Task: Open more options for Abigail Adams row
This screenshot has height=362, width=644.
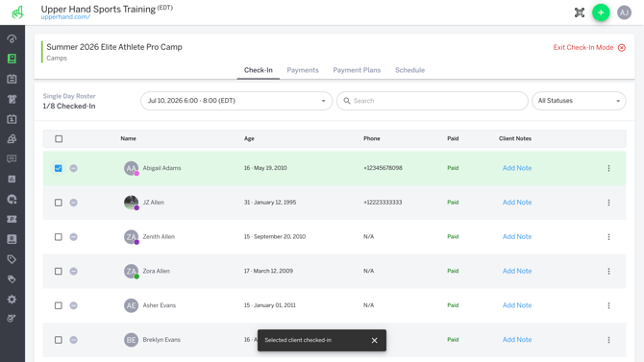Action: [608, 168]
